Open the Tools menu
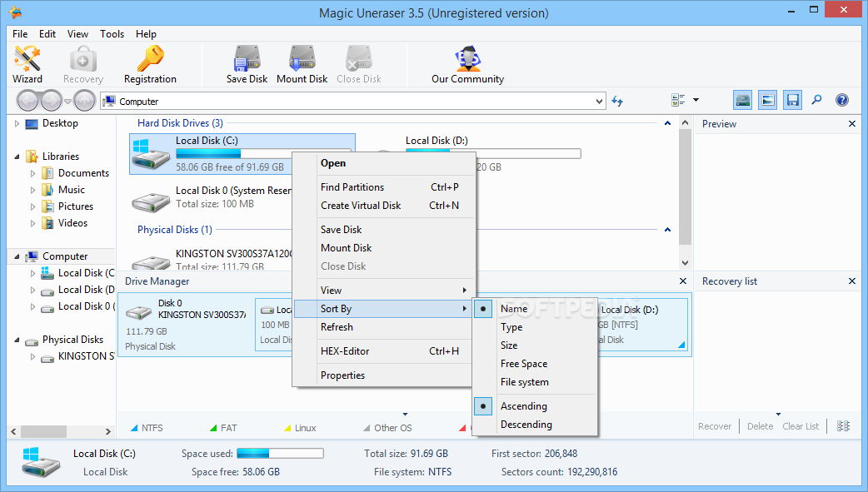Screen dimensions: 868x492 click(112, 34)
